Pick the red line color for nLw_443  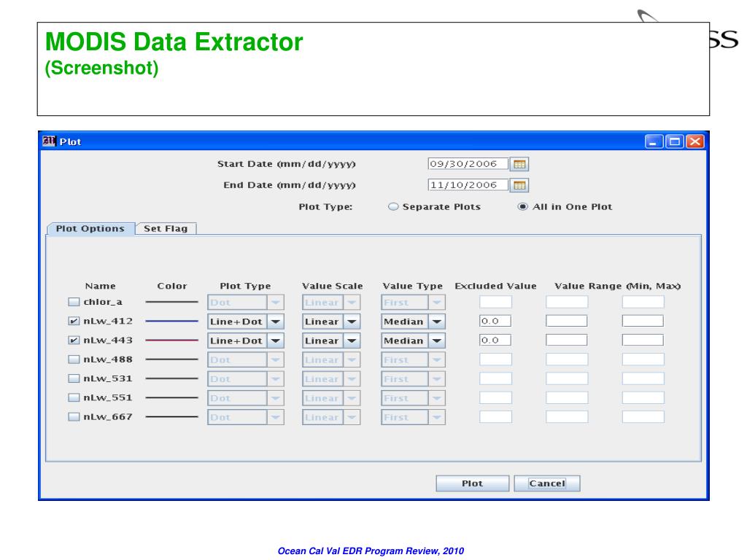point(171,340)
